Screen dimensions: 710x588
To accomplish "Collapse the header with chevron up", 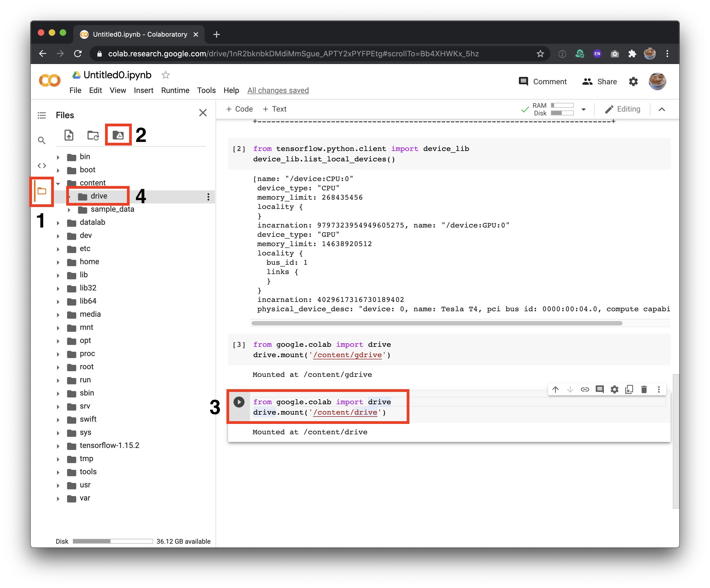I will pos(662,109).
